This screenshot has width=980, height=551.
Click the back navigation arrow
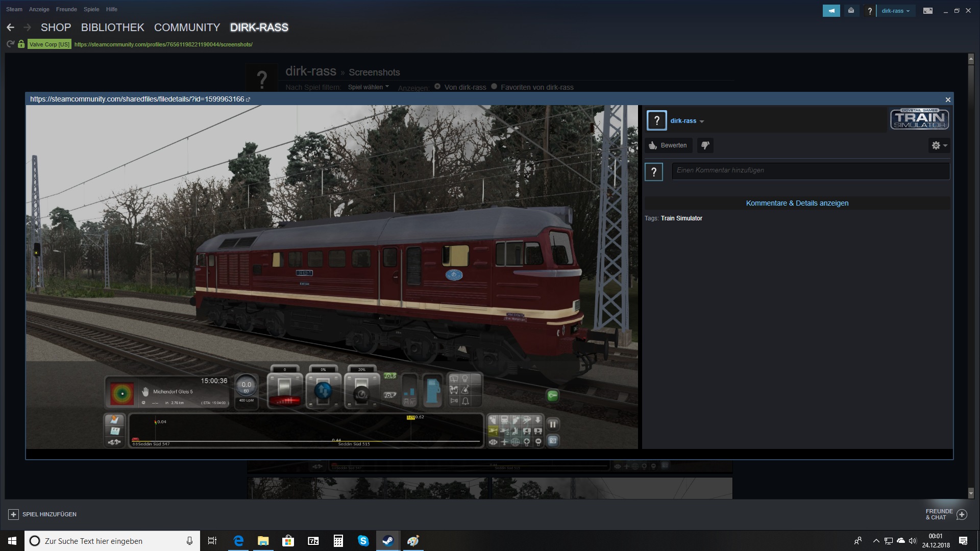11,28
